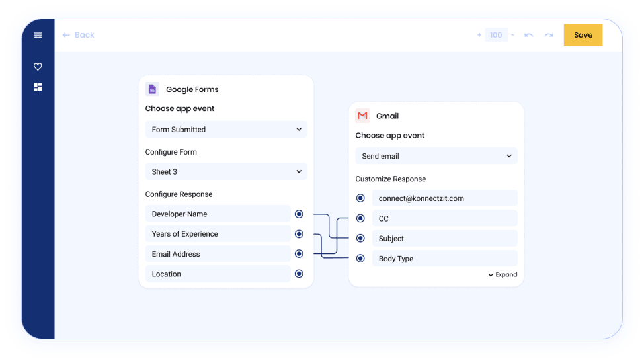Viewport: 644px width, 363px height.
Task: Click the Configure Response label
Action: click(179, 194)
